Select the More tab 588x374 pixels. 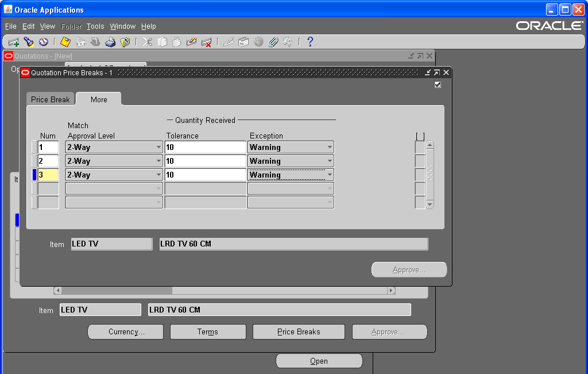99,99
